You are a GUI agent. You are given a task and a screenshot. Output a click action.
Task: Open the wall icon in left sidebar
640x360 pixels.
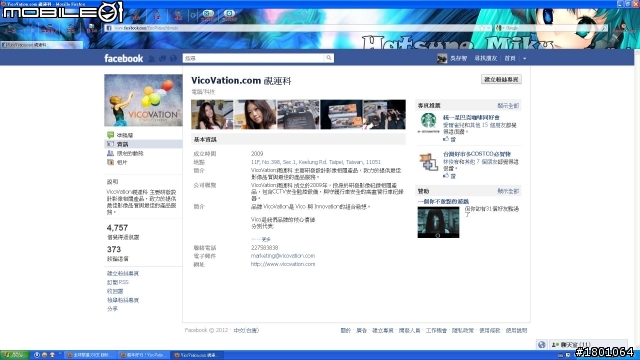pos(110,135)
